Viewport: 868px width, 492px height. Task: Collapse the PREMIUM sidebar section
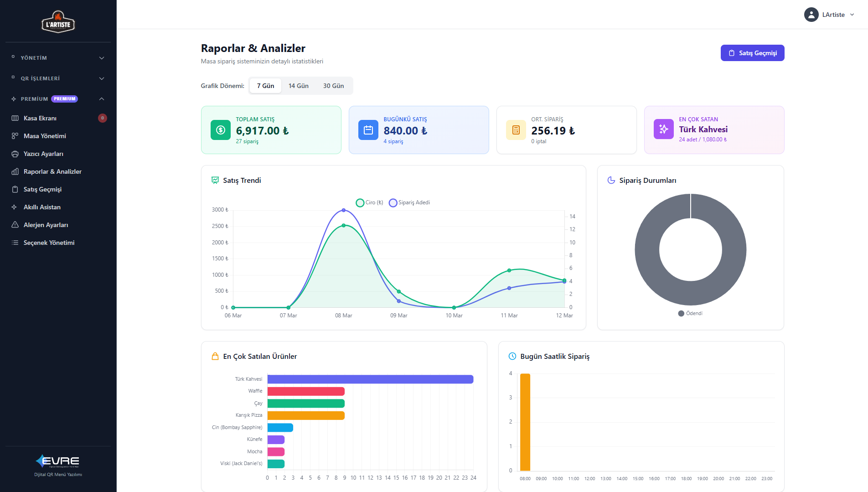(58, 99)
